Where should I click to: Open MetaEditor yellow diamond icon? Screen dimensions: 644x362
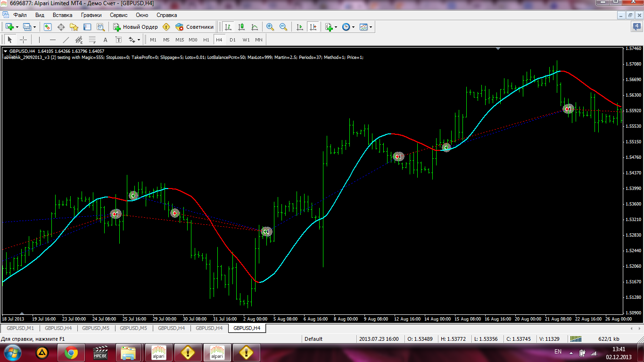coord(166,27)
